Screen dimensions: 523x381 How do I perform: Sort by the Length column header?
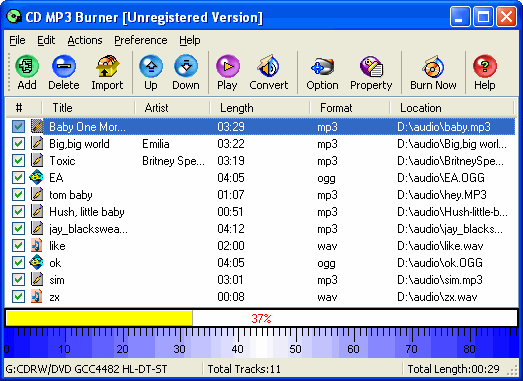click(260, 108)
